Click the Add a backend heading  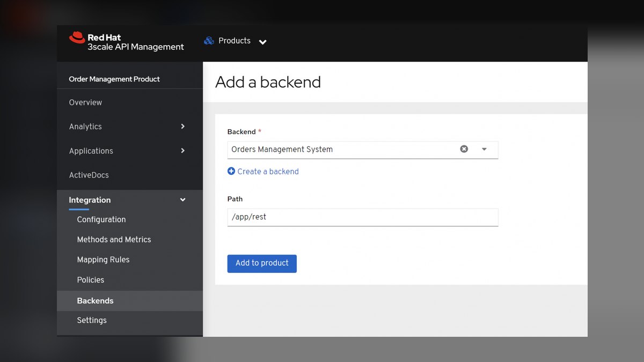268,82
